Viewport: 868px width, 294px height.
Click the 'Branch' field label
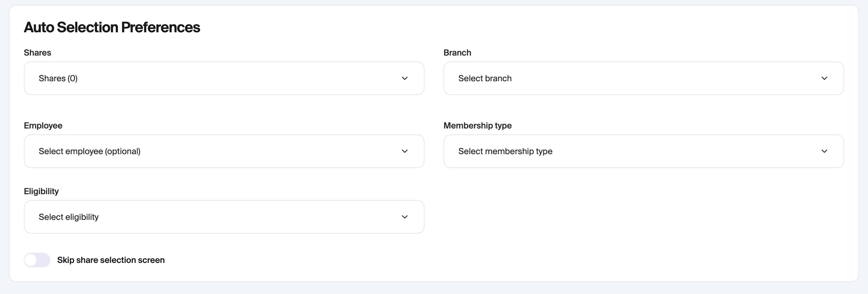(x=457, y=53)
